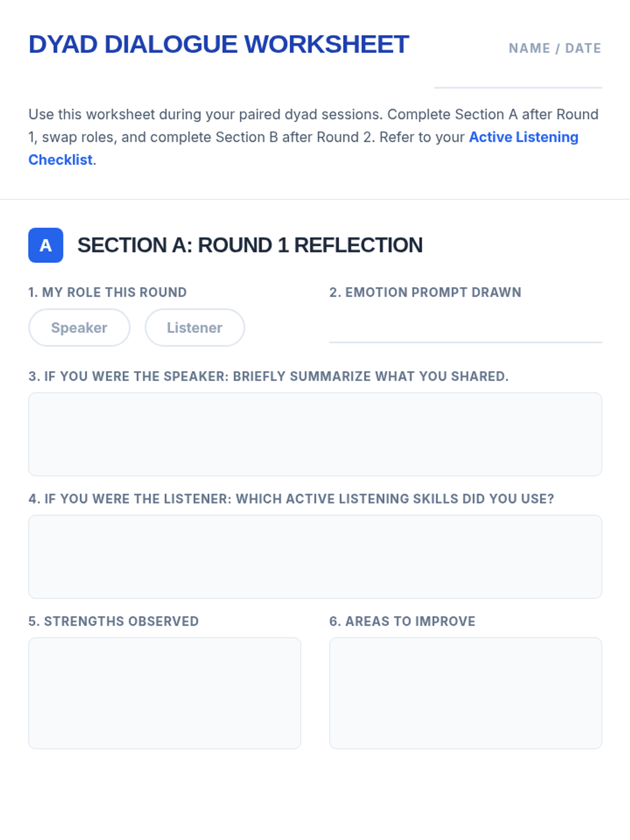Image resolution: width=630 pixels, height=840 pixels.
Task: Focus the Strengths Observed text box
Action: click(x=164, y=693)
